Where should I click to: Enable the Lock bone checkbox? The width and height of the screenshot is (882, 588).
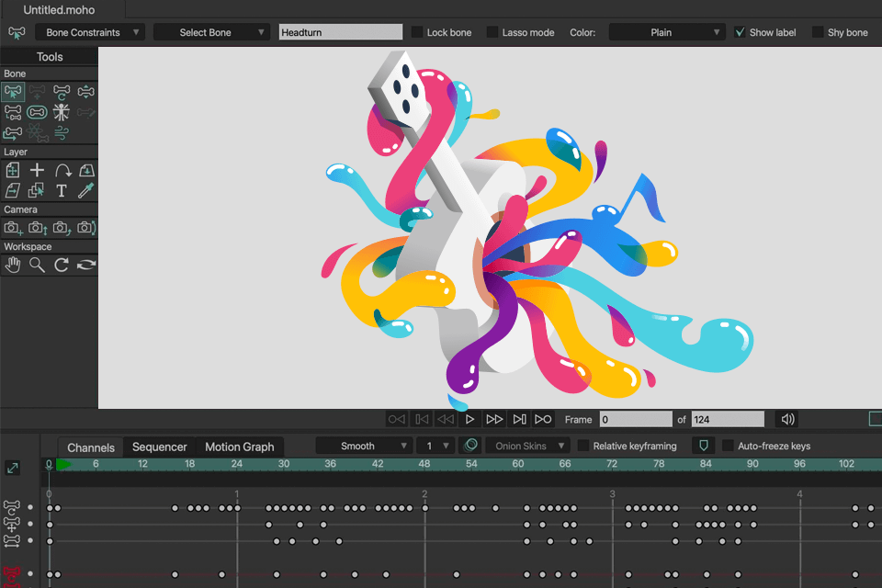tap(415, 32)
